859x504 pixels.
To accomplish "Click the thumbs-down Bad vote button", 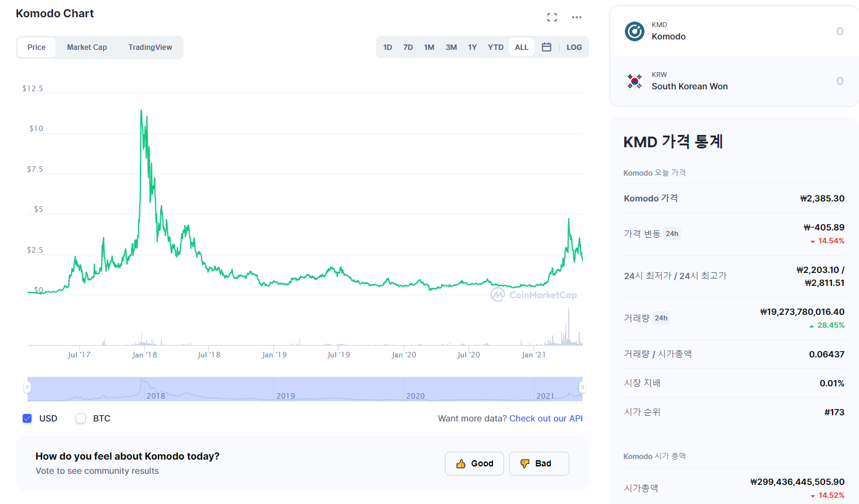I will [539, 463].
